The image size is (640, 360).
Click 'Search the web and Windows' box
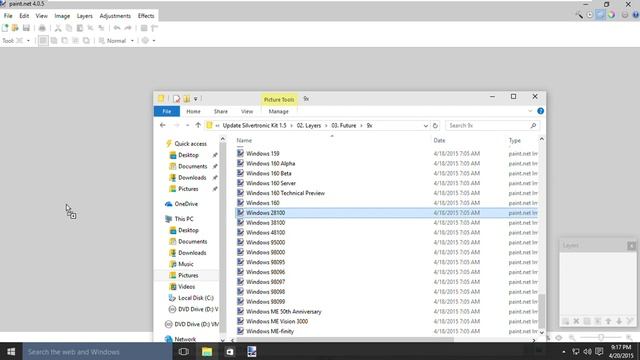(x=97, y=351)
